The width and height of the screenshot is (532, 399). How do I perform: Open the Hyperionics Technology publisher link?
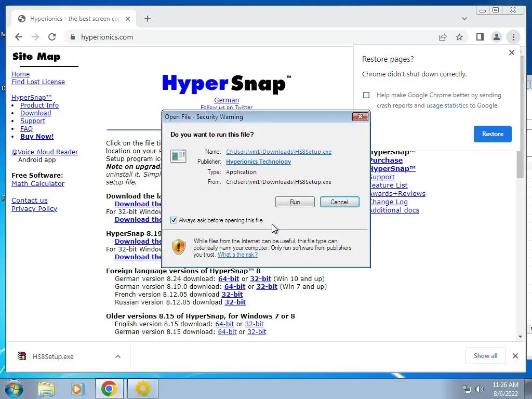(x=258, y=162)
